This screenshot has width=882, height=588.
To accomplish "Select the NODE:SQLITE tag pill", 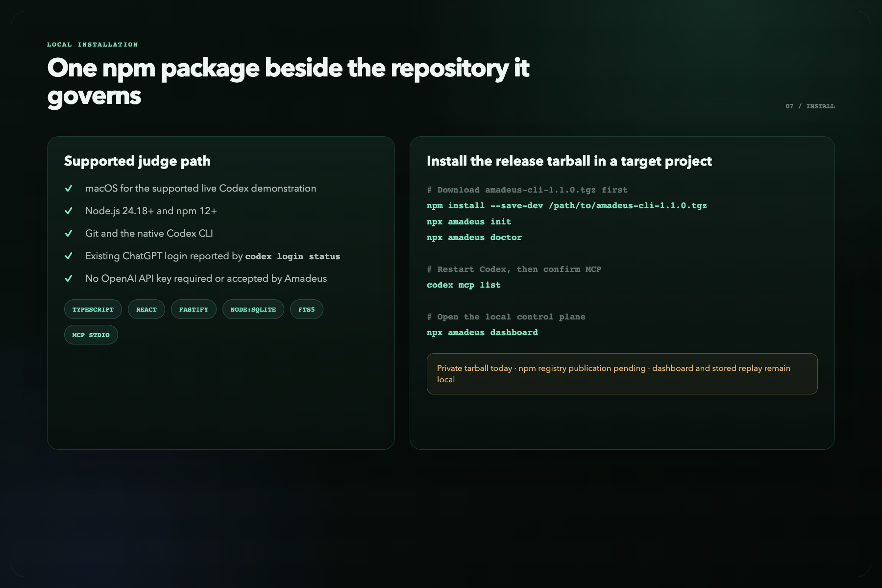I will [253, 309].
